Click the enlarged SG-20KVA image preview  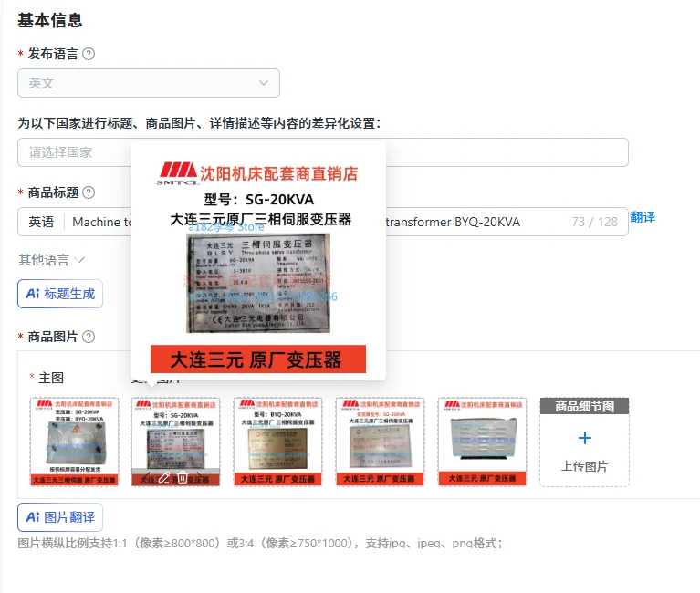click(258, 265)
